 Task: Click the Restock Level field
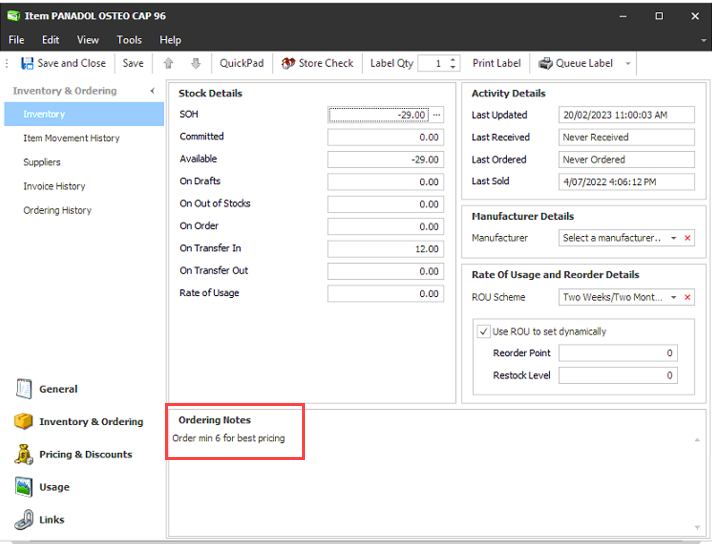click(x=618, y=375)
